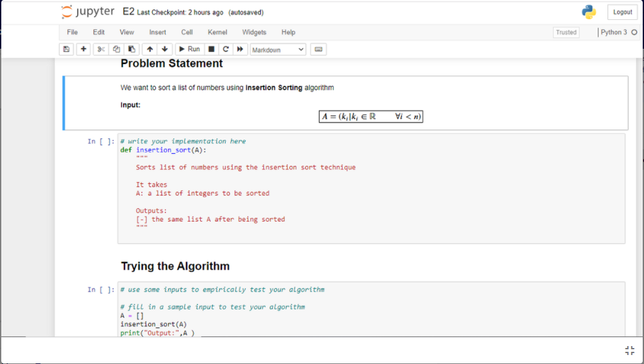644x364 pixels.
Task: Click the 'A = []' code line
Action: click(x=132, y=315)
